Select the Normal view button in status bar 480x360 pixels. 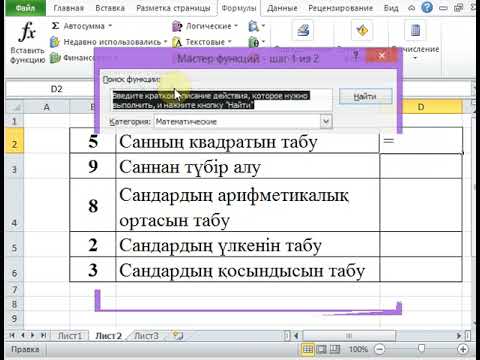point(308,349)
